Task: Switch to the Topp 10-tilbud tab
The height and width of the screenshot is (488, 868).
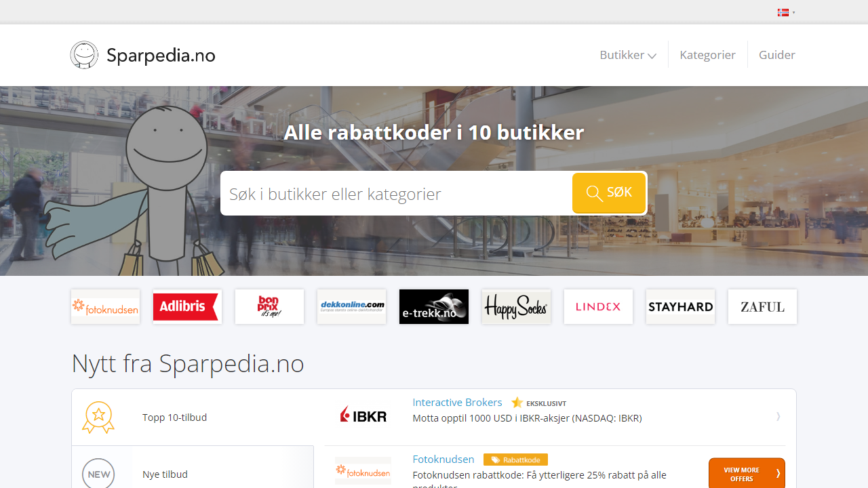Action: tap(193, 418)
